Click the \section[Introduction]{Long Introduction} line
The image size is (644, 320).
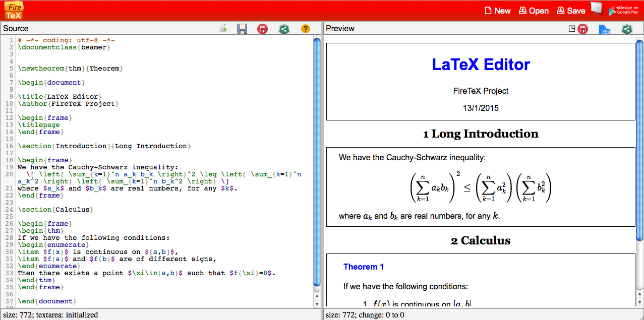click(104, 146)
